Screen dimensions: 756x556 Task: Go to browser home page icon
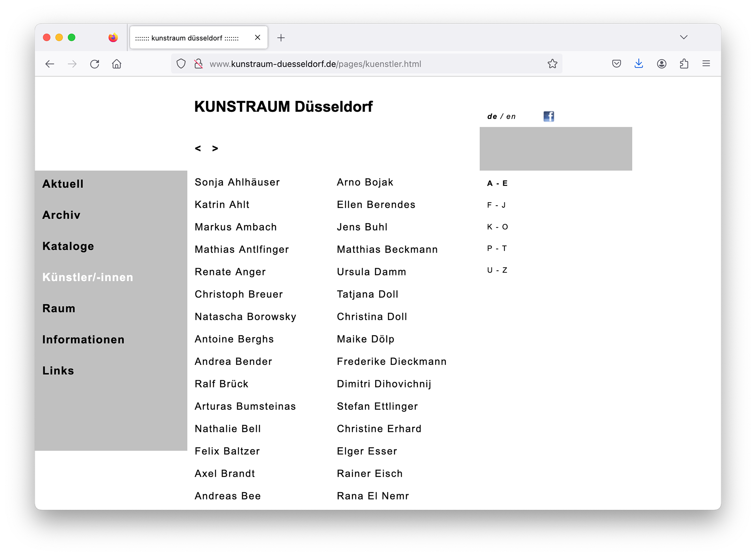pos(117,64)
